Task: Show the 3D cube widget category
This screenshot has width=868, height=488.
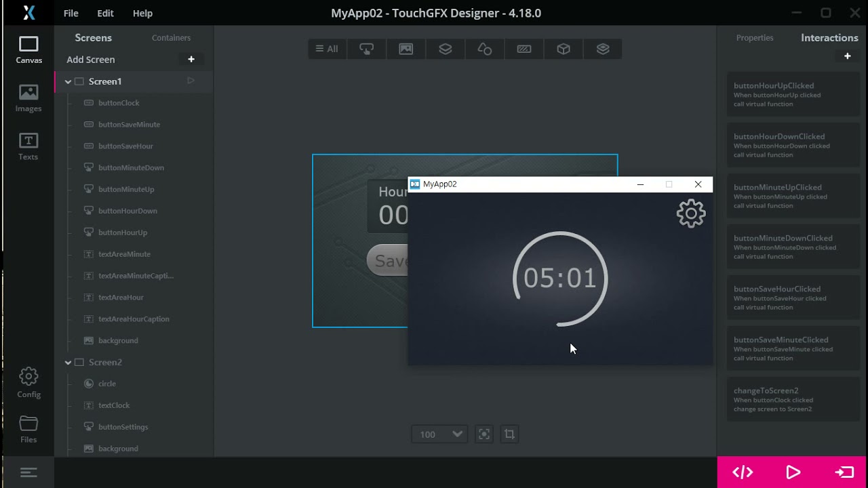Action: [x=563, y=49]
